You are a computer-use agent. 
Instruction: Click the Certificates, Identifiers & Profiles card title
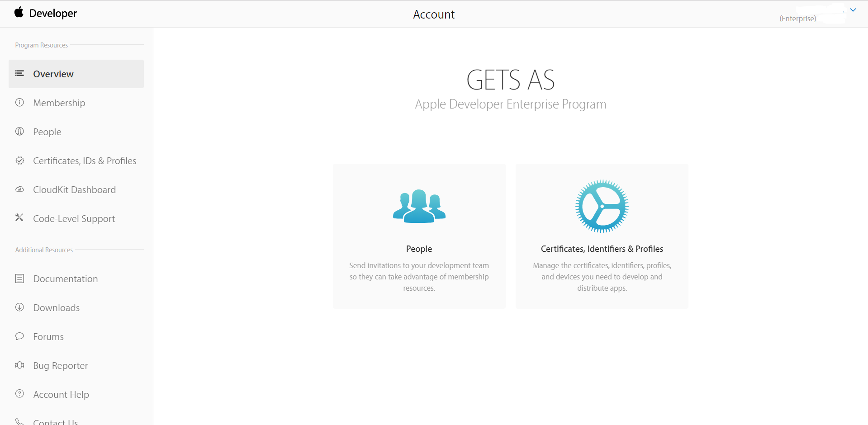click(x=602, y=249)
